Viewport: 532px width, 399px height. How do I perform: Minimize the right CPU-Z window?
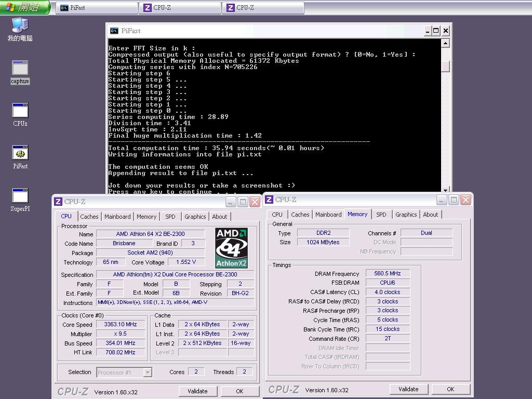(x=442, y=200)
